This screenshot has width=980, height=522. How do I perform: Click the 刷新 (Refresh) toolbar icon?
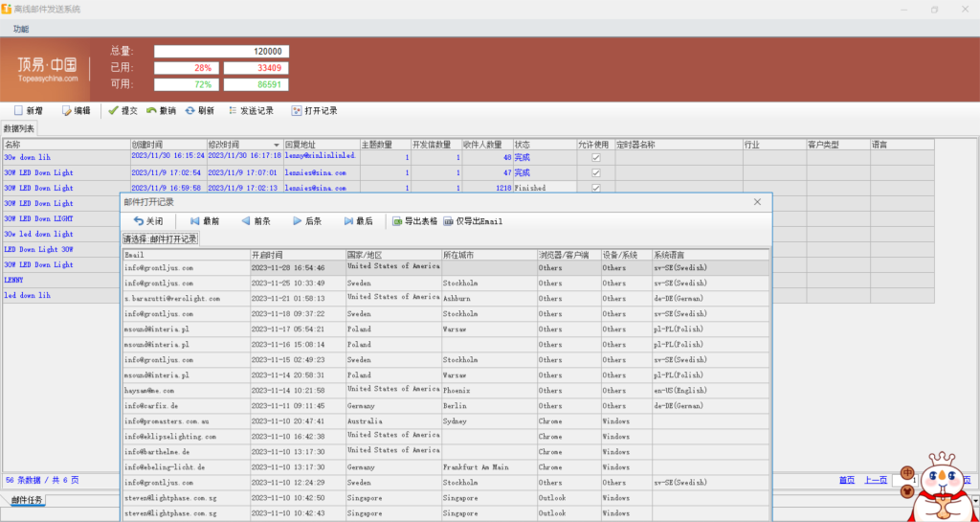click(190, 110)
